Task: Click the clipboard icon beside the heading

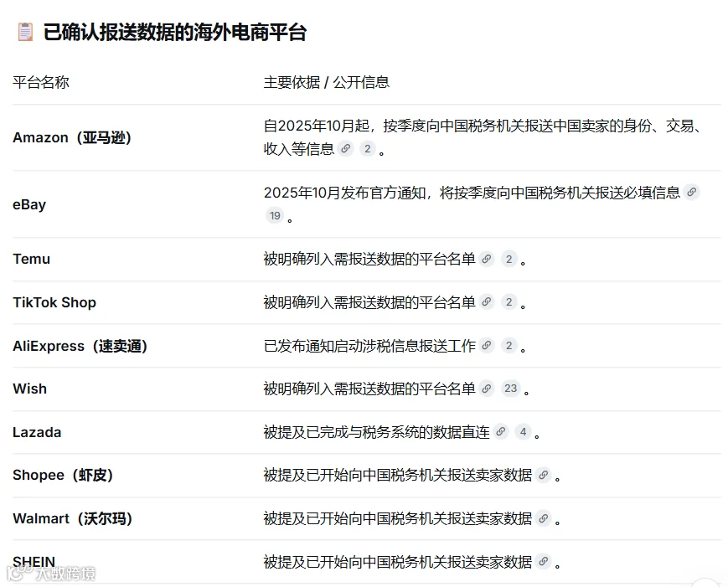Action: [25, 32]
